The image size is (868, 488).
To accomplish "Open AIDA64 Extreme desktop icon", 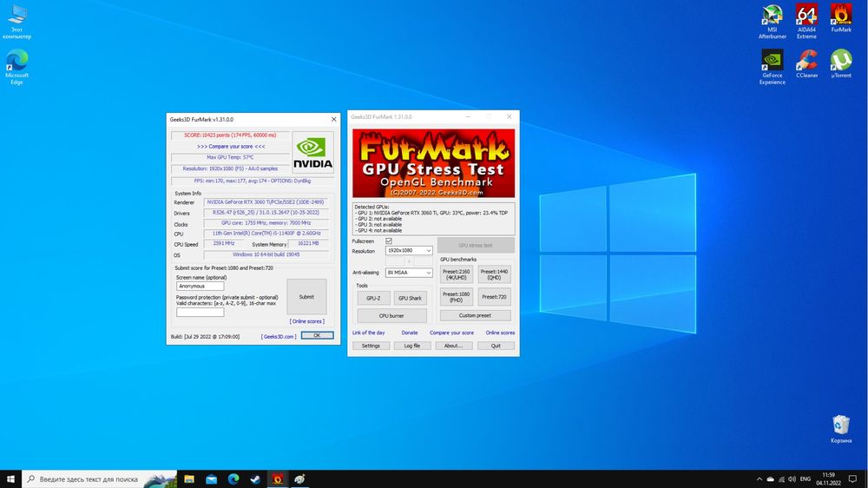I will 806,22.
